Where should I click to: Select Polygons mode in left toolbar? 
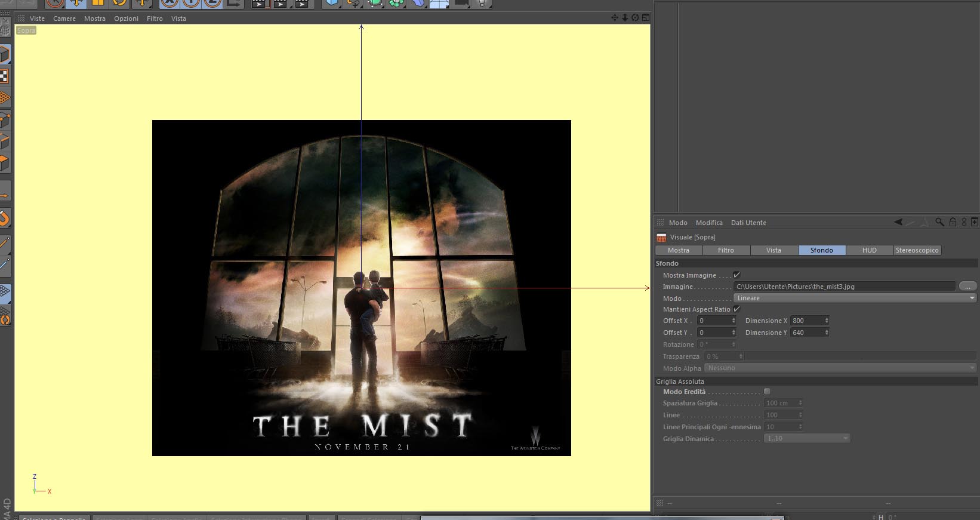(5, 163)
